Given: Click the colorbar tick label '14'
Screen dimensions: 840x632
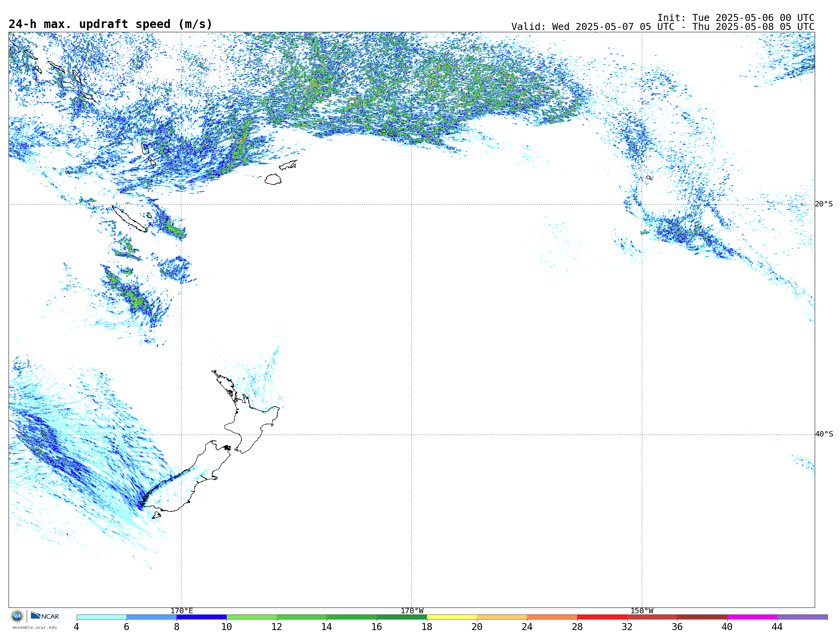Looking at the screenshot, I should (x=327, y=627).
